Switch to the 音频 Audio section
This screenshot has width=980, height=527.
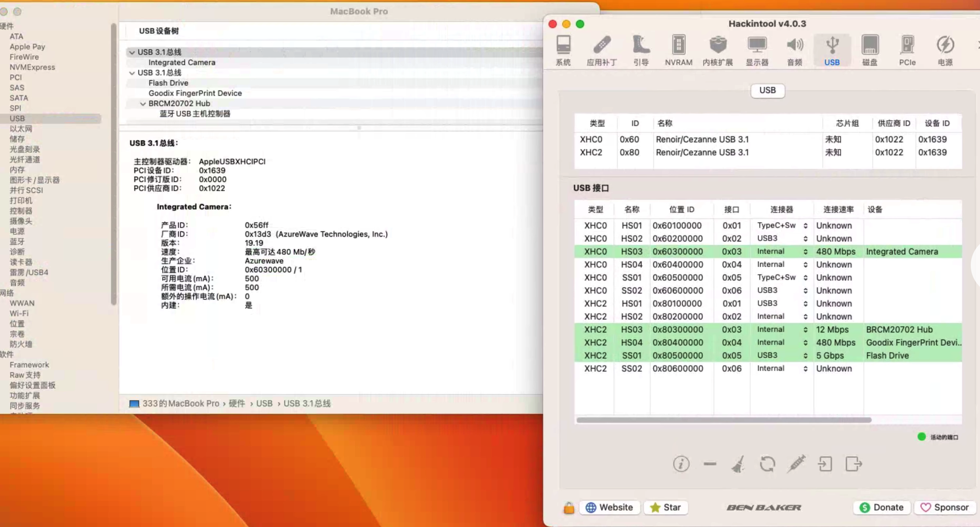pyautogui.click(x=795, y=50)
